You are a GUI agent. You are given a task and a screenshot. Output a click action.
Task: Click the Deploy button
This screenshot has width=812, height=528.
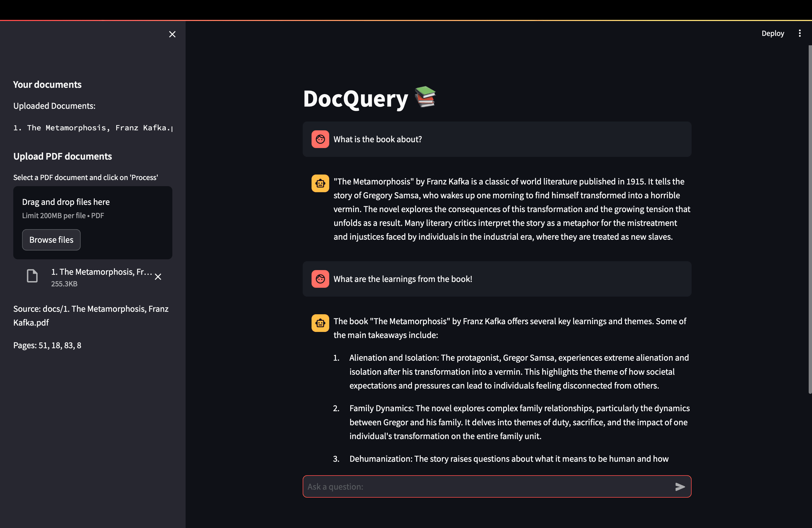(773, 33)
